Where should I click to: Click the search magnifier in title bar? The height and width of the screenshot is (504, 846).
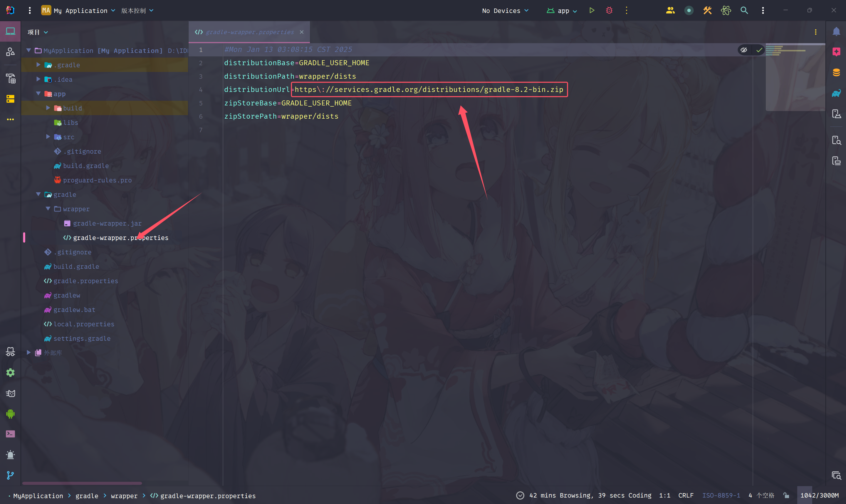pyautogui.click(x=744, y=11)
